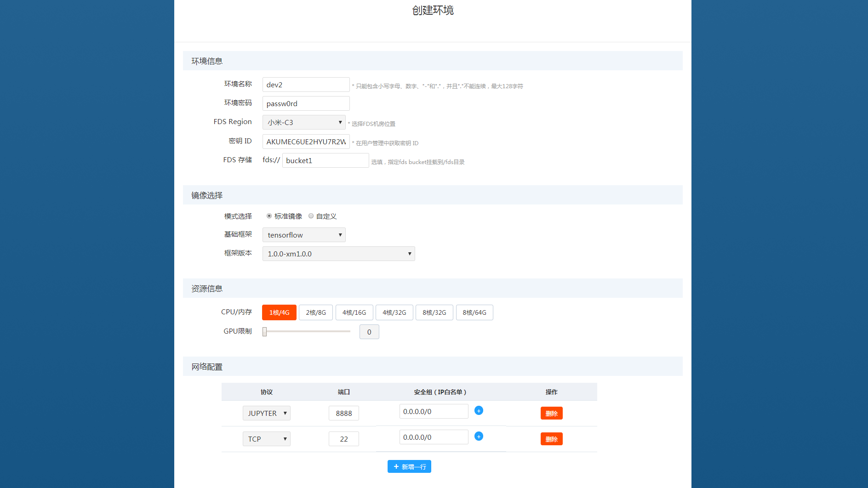Image resolution: width=868 pixels, height=488 pixels.
Task: Click the JUPYTER row IP whitelist field
Action: pyautogui.click(x=434, y=411)
